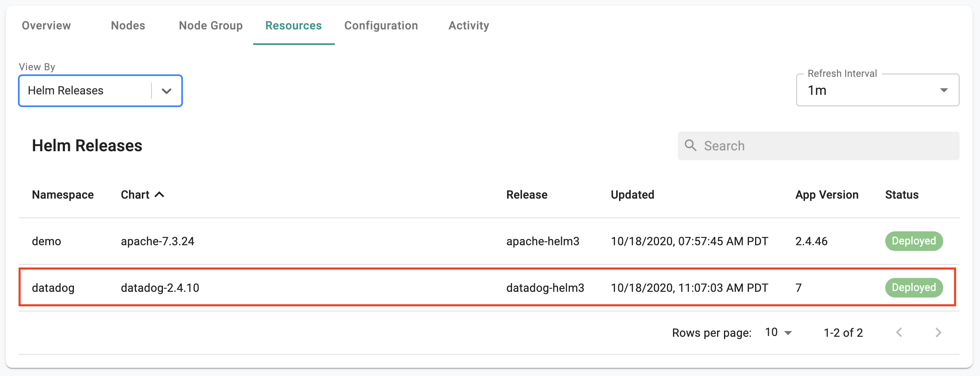Select the apache-7.3.24 chart cell
Viewport: 980px width, 376px height.
pos(158,241)
